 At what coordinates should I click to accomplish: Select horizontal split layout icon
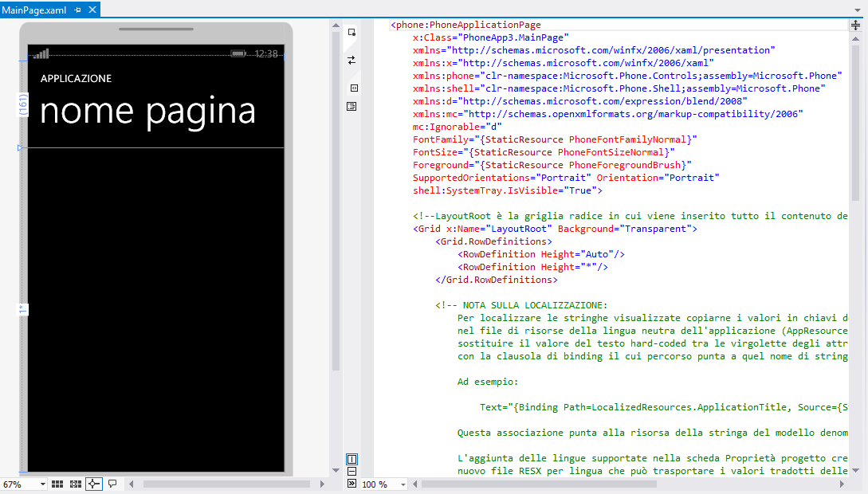[352, 472]
